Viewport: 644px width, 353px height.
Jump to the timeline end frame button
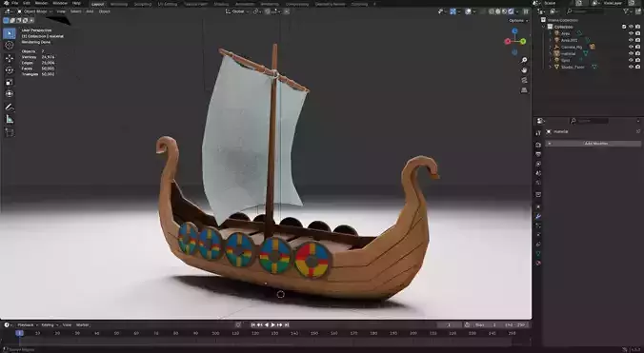point(287,324)
